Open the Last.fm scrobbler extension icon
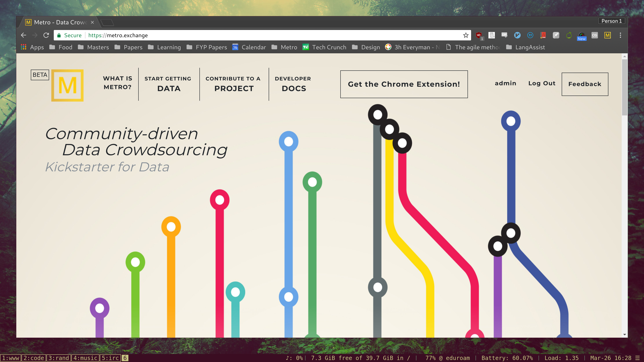The image size is (644, 362). coord(595,35)
